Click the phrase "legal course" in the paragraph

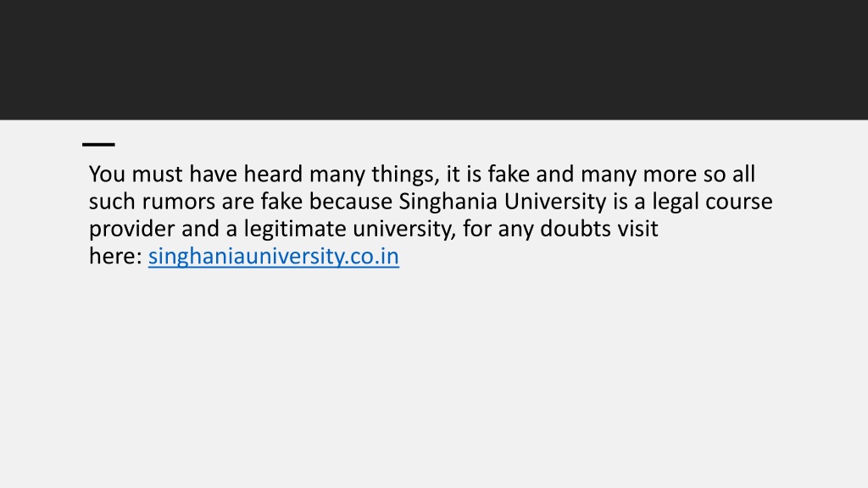pyautogui.click(x=712, y=202)
